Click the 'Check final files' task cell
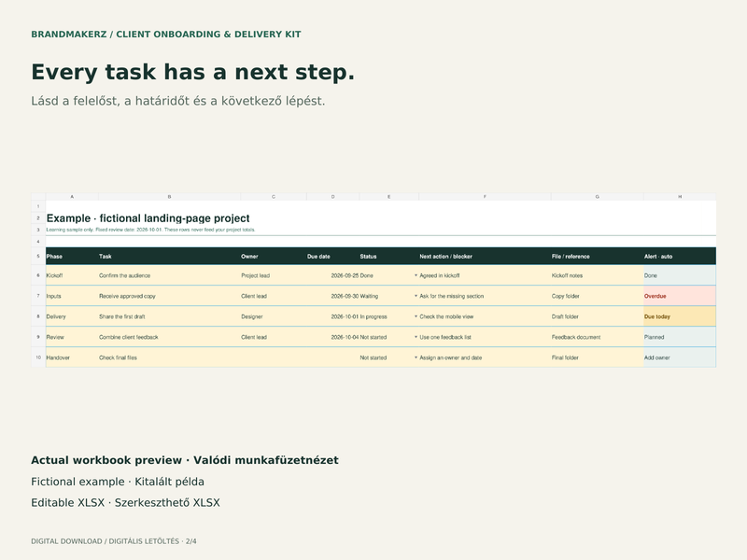The width and height of the screenshot is (747, 560). point(169,357)
